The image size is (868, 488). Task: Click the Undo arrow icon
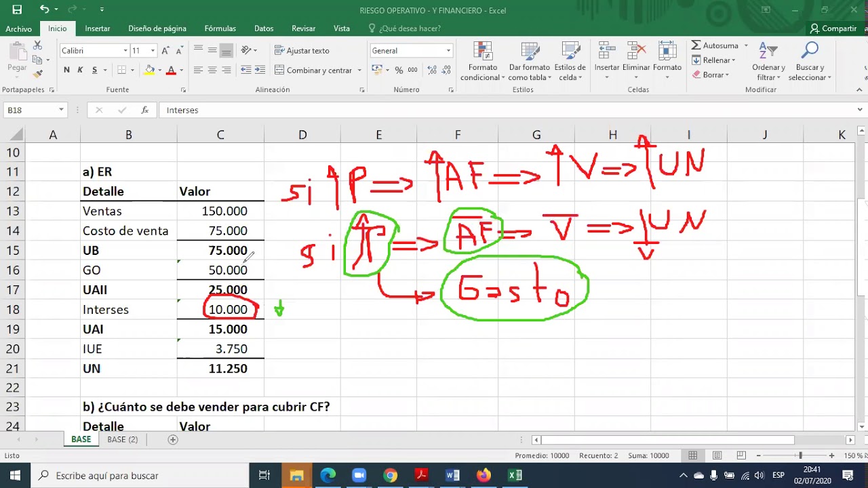tap(44, 9)
